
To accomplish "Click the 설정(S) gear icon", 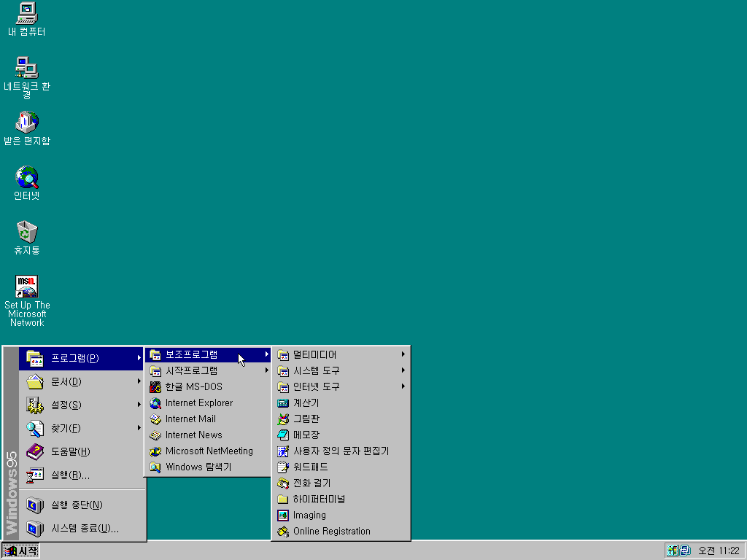I will point(35,405).
